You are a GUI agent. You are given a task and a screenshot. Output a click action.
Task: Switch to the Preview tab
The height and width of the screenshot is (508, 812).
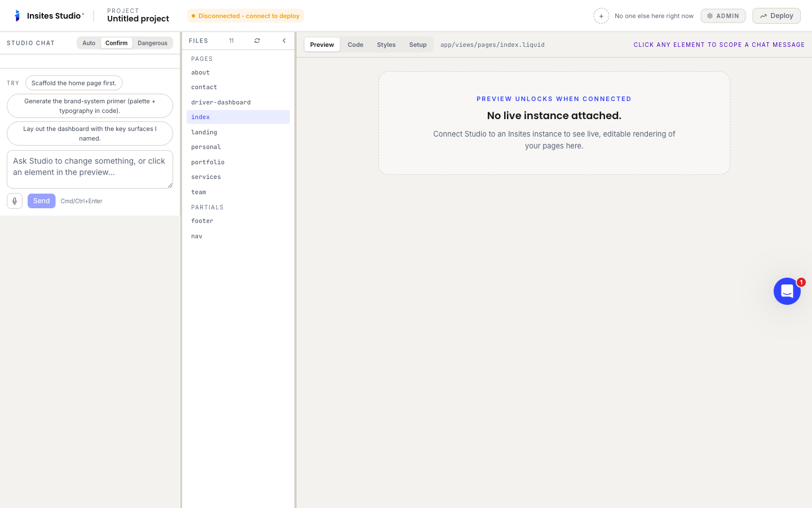322,45
